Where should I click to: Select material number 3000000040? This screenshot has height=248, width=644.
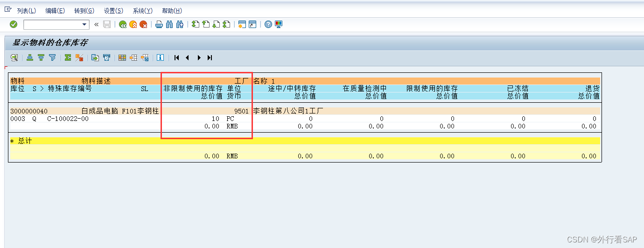pyautogui.click(x=29, y=111)
